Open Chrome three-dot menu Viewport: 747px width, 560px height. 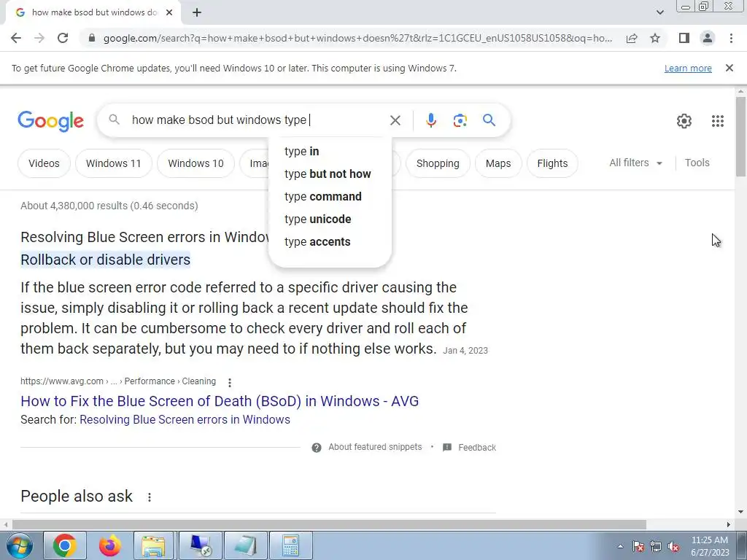[x=731, y=38]
